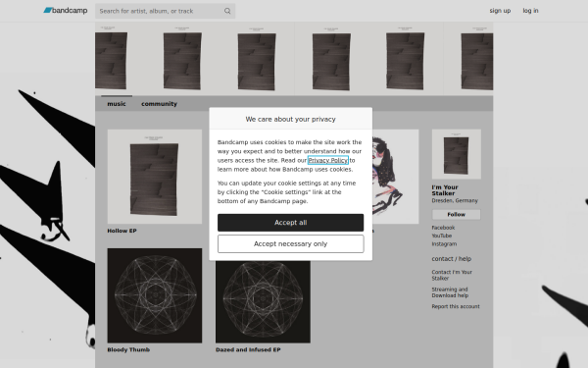Image resolution: width=588 pixels, height=368 pixels.
Task: Click the search magnifier icon
Action: click(227, 11)
